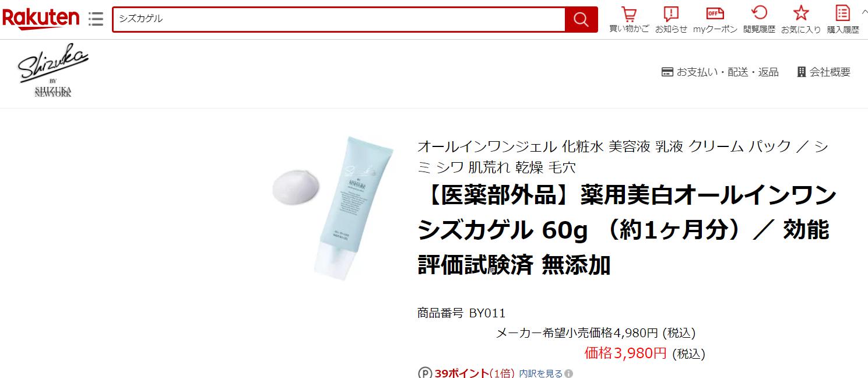
Task: Open the myクーポン coupon icon
Action: tap(715, 19)
